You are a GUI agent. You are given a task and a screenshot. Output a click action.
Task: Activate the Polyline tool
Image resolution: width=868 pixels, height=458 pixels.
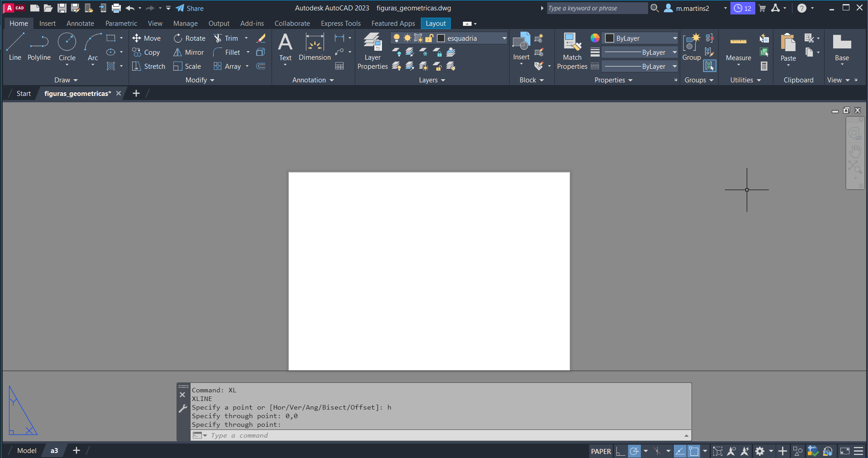[39, 47]
